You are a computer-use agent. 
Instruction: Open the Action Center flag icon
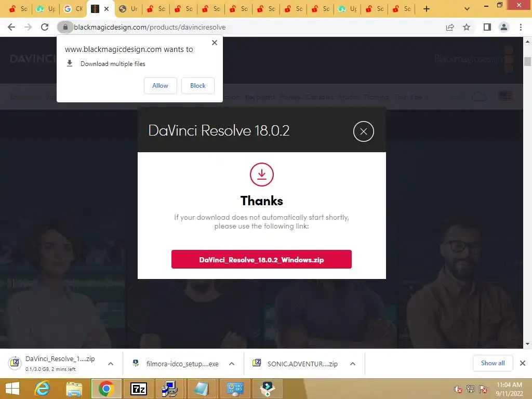point(483,389)
